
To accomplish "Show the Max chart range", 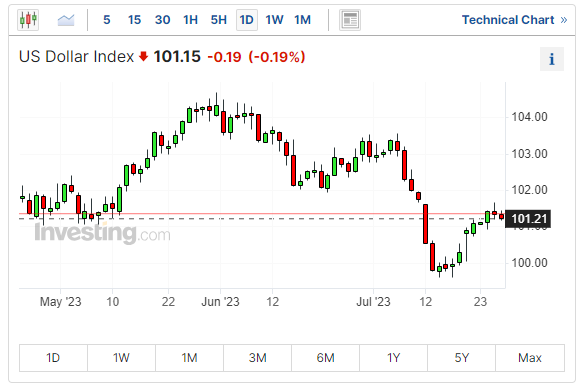I will point(530,358).
